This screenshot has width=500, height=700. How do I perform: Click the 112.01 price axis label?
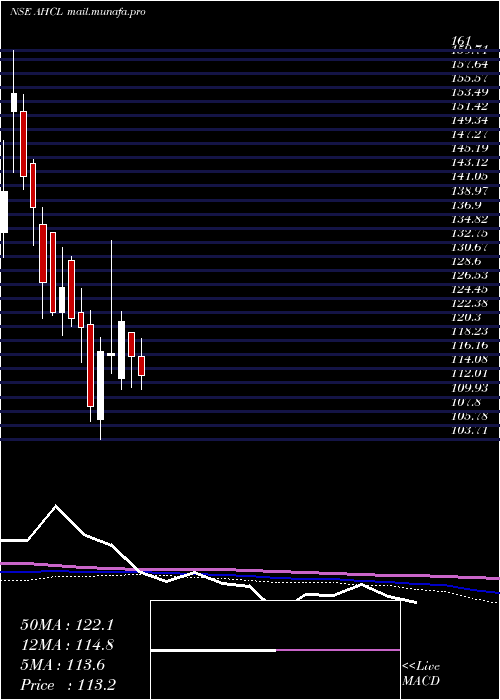[x=469, y=373]
